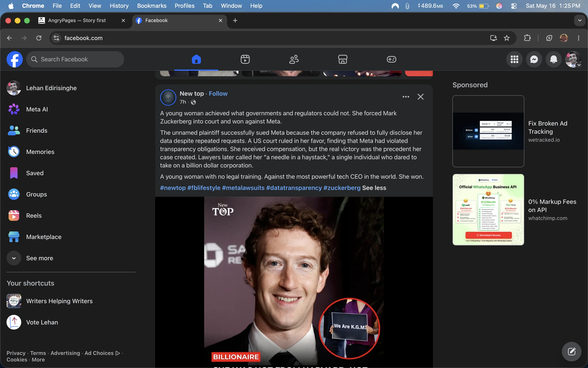Viewport: 588px width, 368px height.
Task: Open the #zuckerberg hashtag
Action: [x=342, y=188]
